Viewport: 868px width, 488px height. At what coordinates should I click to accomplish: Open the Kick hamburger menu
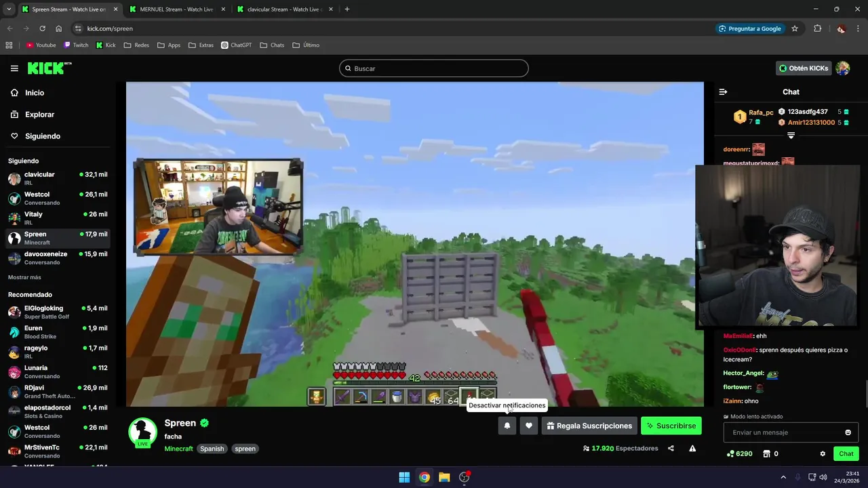pos(14,68)
